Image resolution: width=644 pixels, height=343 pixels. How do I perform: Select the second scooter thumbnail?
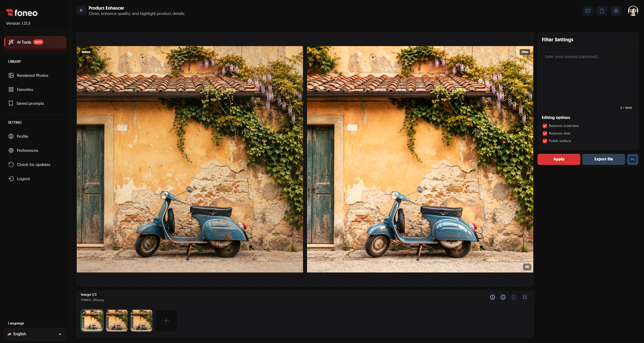click(x=117, y=320)
